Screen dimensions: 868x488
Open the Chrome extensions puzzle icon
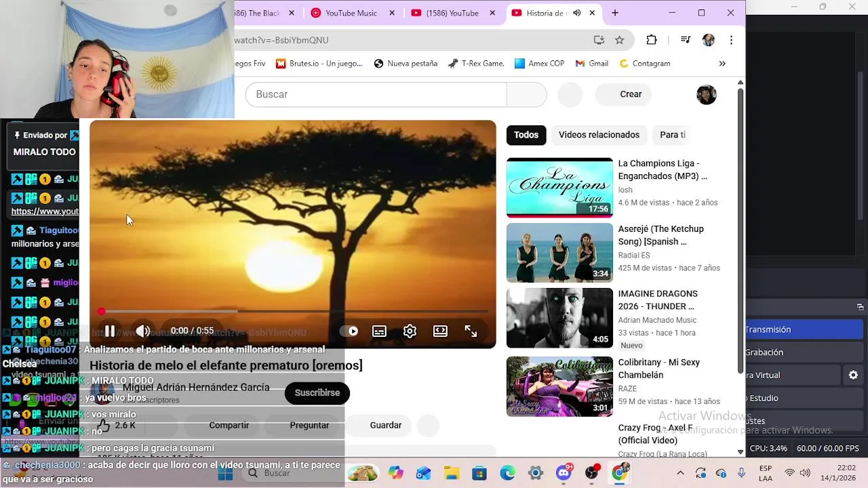(x=652, y=40)
